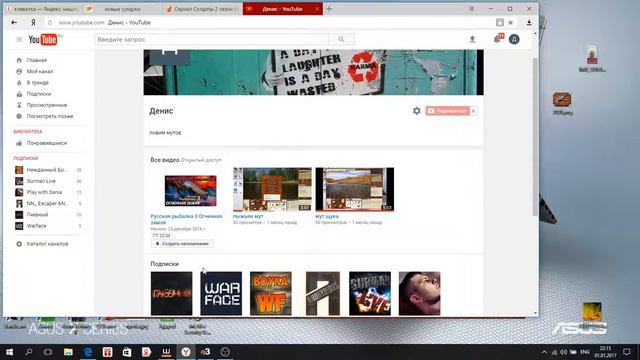Switch to the first Яндекс tab
This screenshot has height=360, width=640.
pos(43,9)
